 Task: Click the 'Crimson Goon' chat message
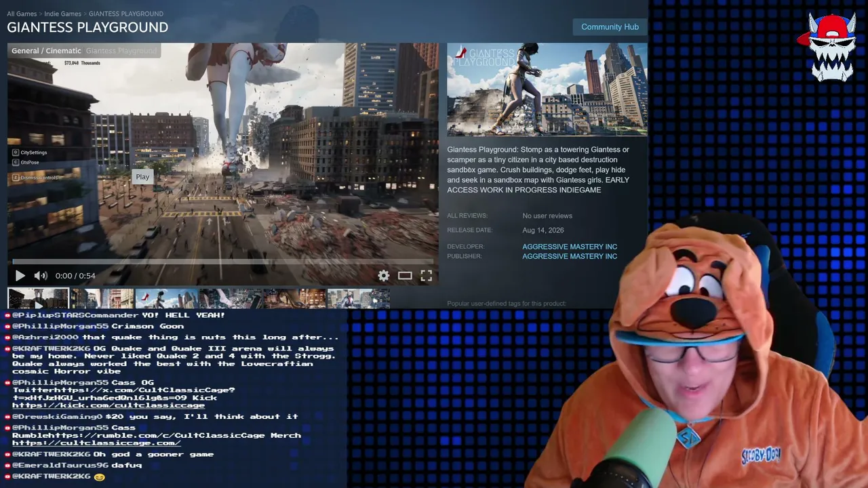(147, 327)
